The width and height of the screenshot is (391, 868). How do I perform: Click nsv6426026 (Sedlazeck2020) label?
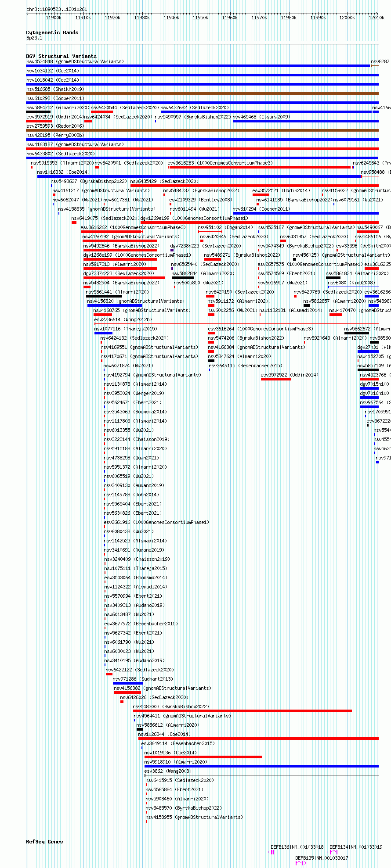(154, 697)
